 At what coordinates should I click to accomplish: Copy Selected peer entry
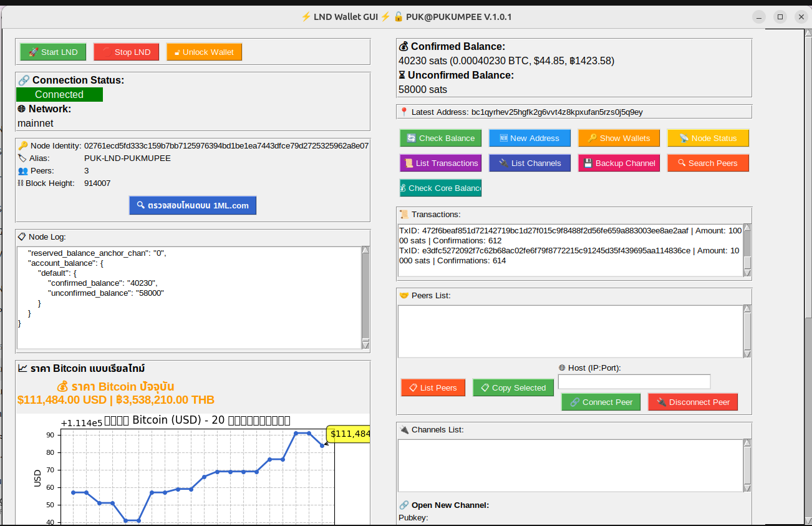tap(513, 387)
